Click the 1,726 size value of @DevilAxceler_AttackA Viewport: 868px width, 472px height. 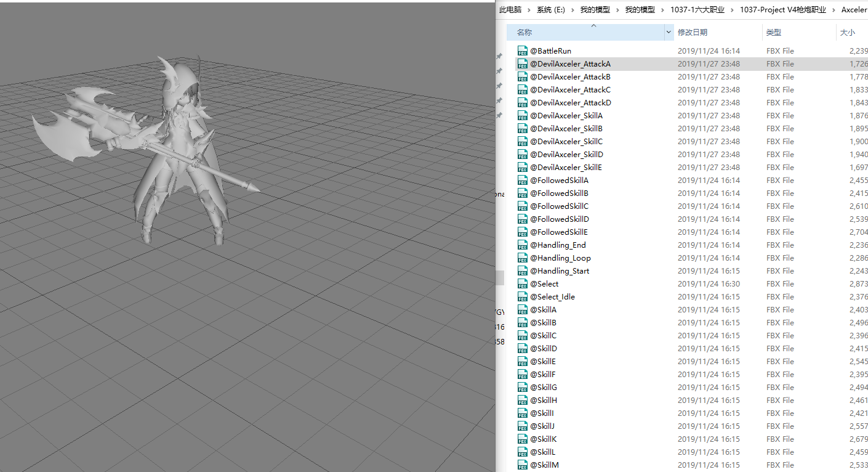click(x=859, y=63)
